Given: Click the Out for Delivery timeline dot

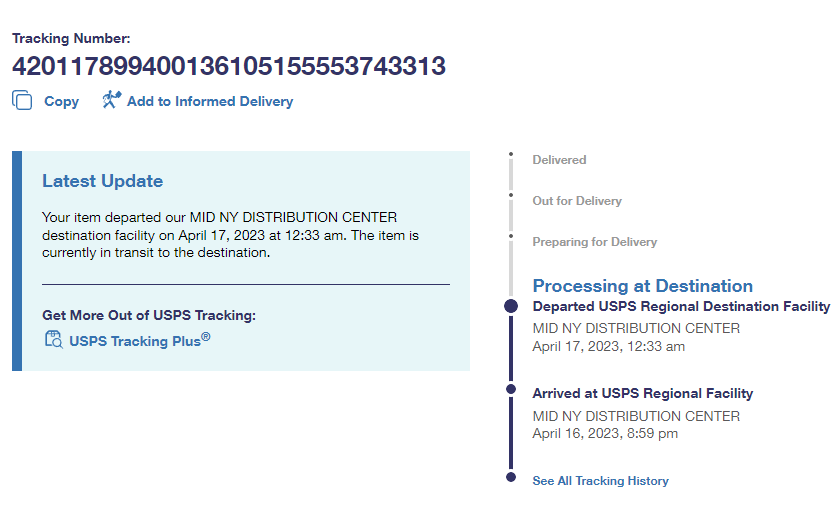Looking at the screenshot, I should pos(511,196).
